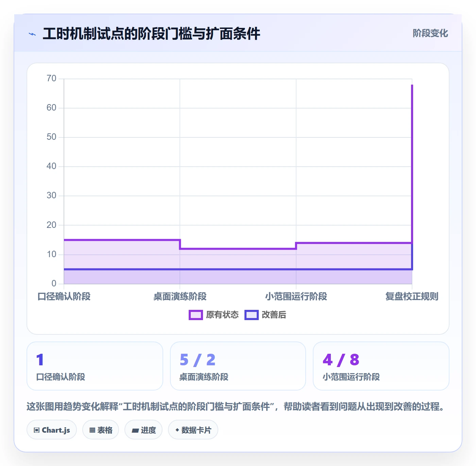This screenshot has width=476, height=466.
Task: Click the 改善后 legend label
Action: [274, 315]
